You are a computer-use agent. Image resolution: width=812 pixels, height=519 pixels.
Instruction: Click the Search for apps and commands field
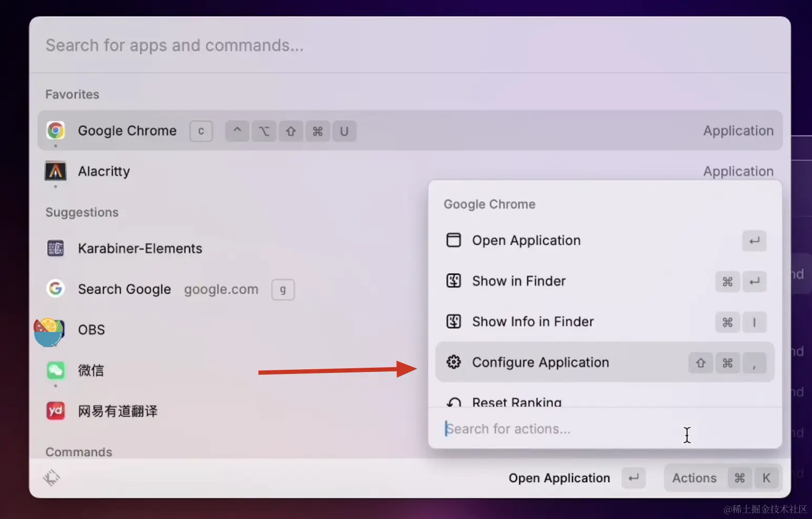coord(410,45)
